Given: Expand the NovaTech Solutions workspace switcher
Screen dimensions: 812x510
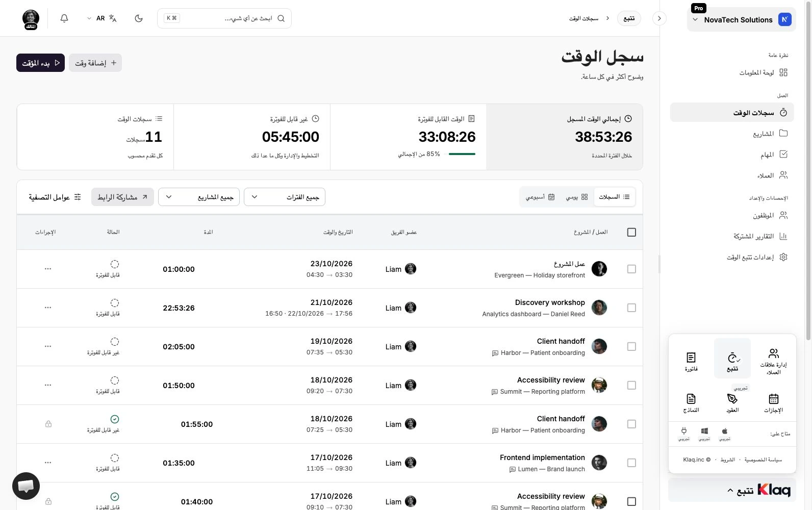Looking at the screenshot, I should 741,19.
